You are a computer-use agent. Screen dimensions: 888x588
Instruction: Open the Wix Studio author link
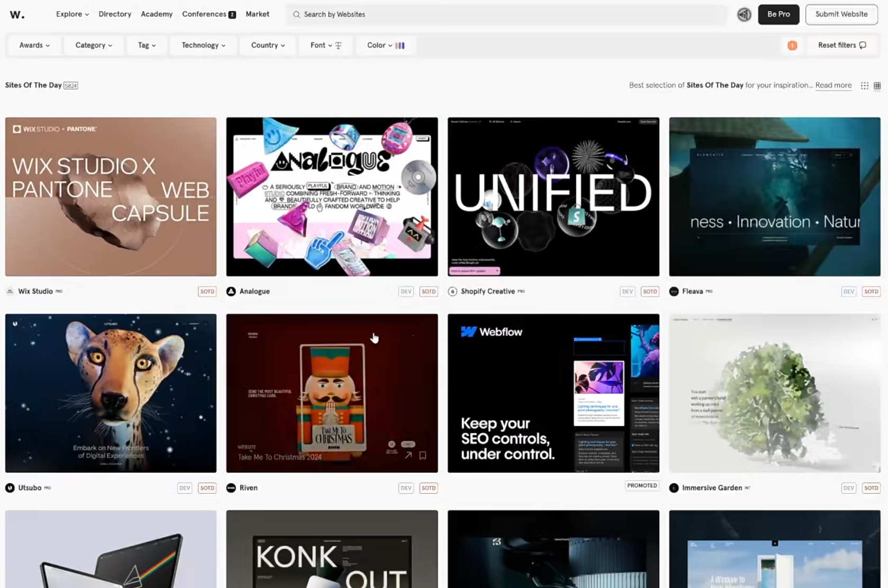click(35, 292)
